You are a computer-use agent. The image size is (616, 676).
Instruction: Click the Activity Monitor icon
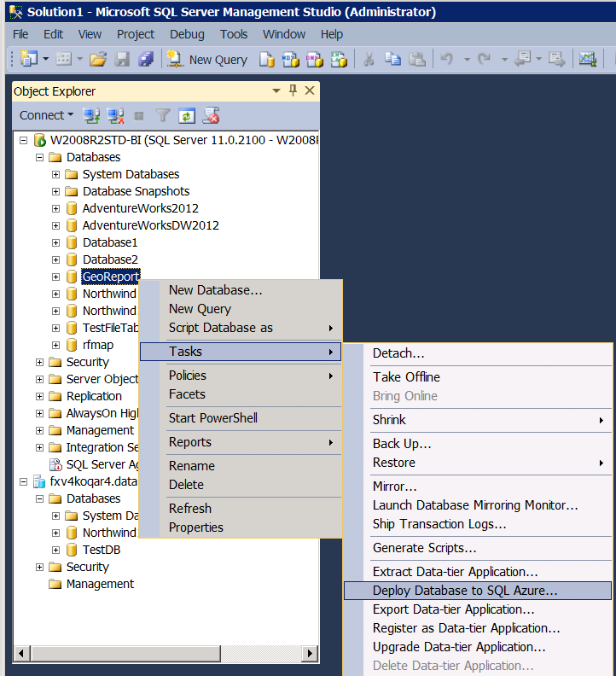(x=588, y=59)
